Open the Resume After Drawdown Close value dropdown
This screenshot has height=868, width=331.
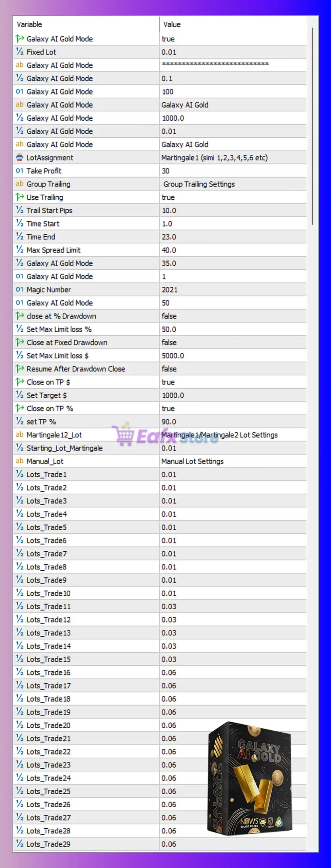(169, 369)
